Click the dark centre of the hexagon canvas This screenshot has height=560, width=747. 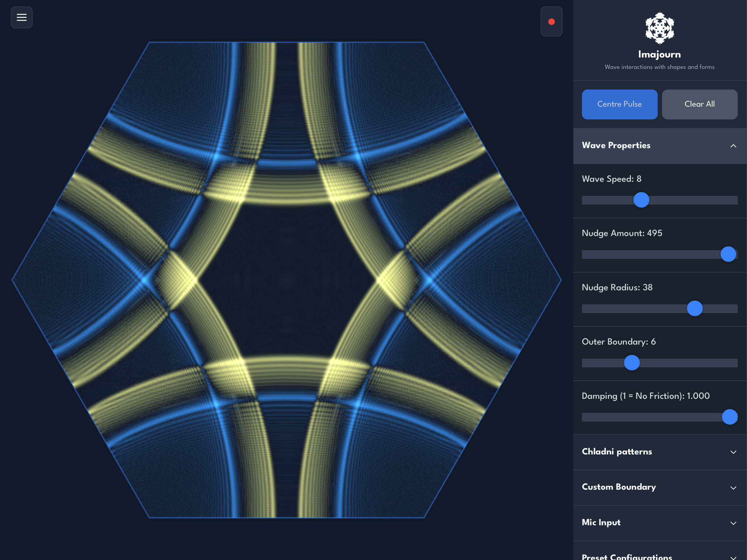pyautogui.click(x=286, y=280)
